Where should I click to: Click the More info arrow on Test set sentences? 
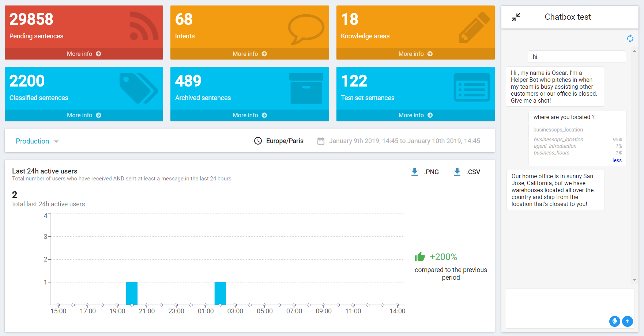(x=430, y=115)
